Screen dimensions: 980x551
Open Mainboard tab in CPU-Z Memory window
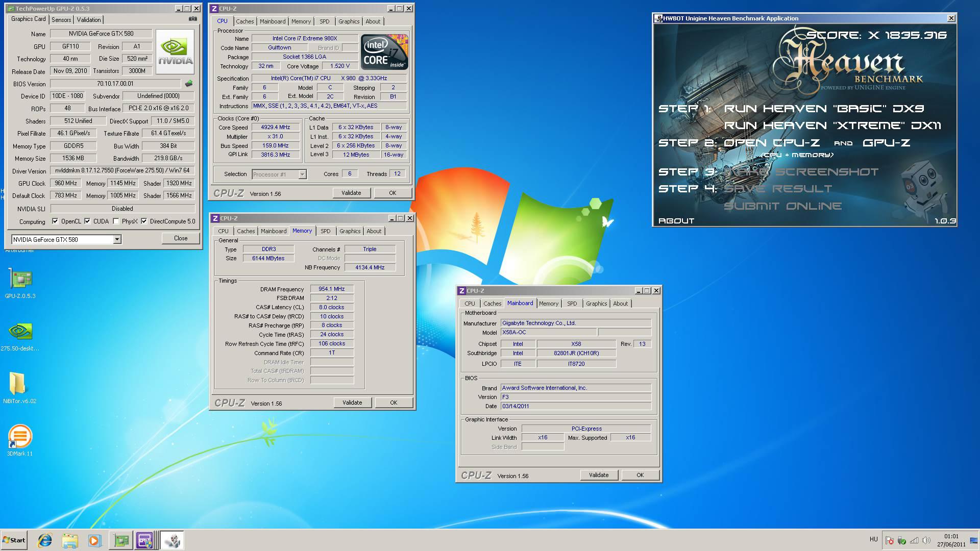(x=274, y=231)
